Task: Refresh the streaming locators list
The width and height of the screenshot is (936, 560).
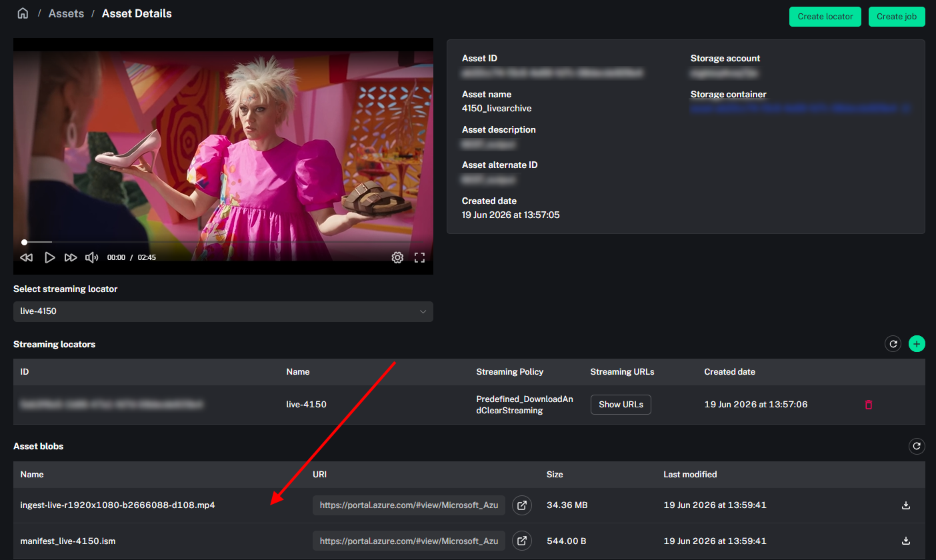Action: (893, 344)
